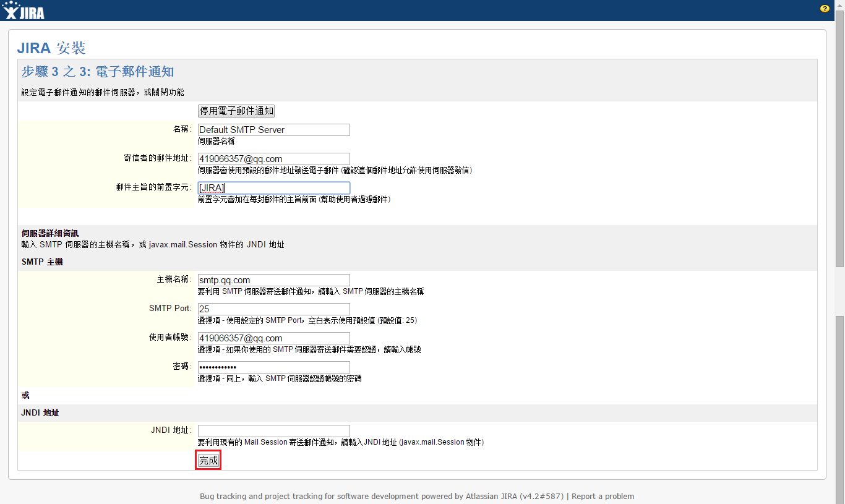Click the JNDI 地址 section header
845x504 pixels.
click(40, 412)
